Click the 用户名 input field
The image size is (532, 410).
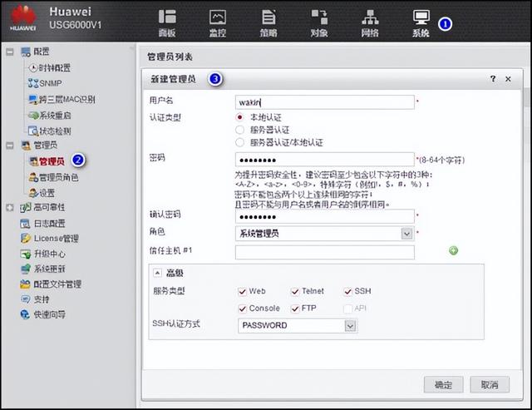pos(324,102)
